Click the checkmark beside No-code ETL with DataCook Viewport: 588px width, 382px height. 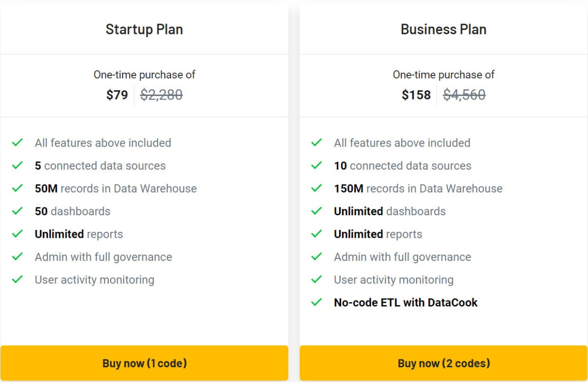point(316,303)
